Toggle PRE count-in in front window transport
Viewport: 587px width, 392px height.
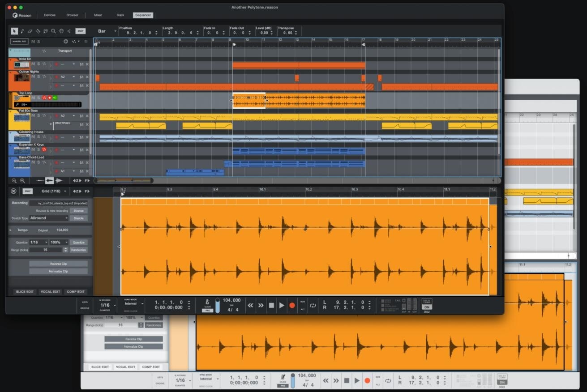[x=207, y=310]
